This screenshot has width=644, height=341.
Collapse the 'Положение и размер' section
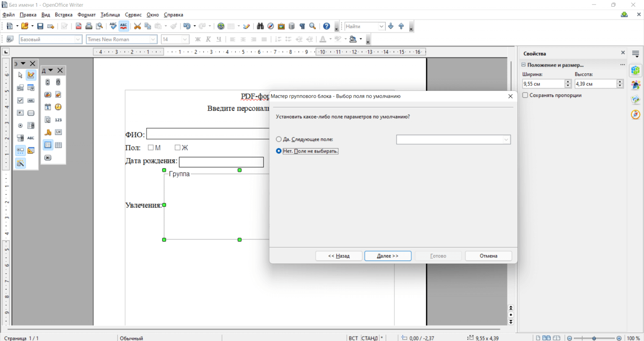(x=523, y=65)
